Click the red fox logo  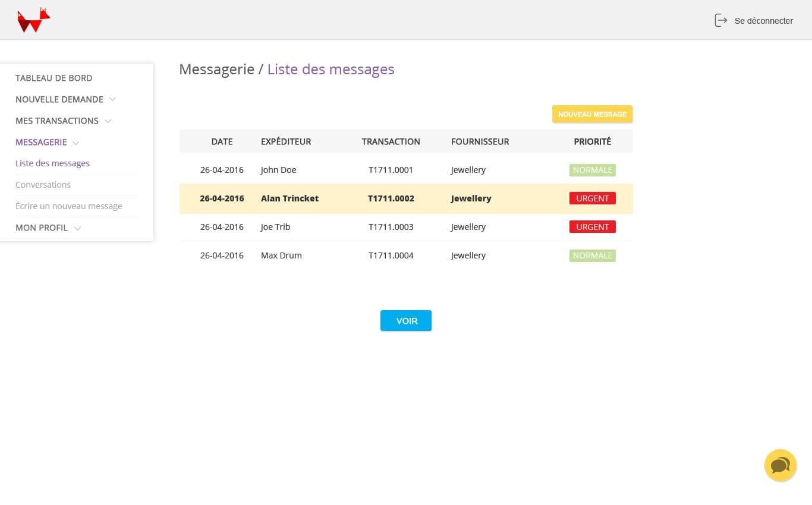pyautogui.click(x=33, y=20)
